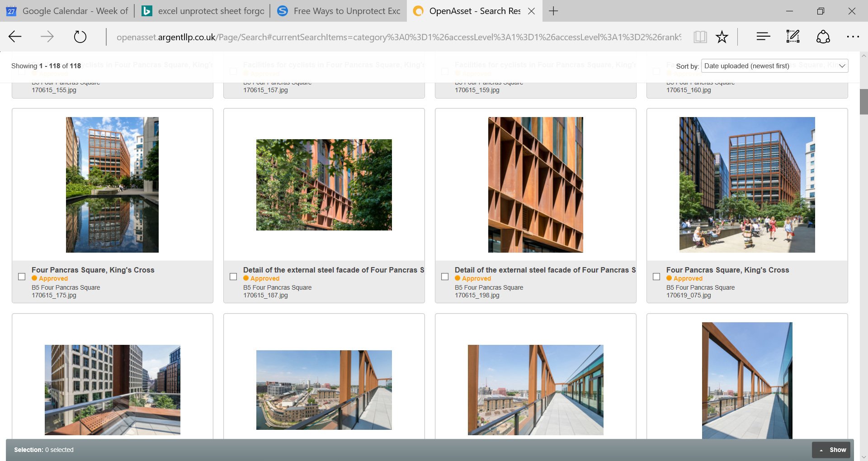868x461 pixels.
Task: Click B5 Four Pancras Square on 170615_187.jpg card
Action: point(278,287)
